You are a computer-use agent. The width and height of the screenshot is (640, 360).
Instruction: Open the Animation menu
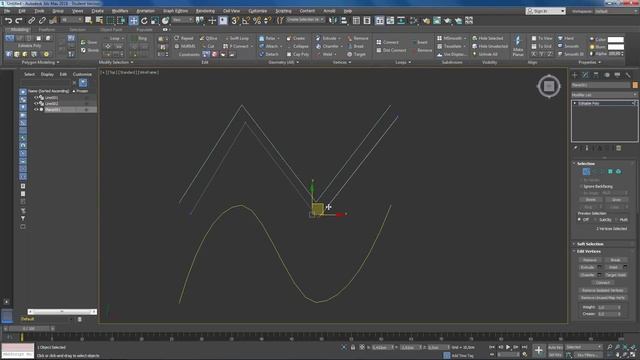[x=145, y=11]
